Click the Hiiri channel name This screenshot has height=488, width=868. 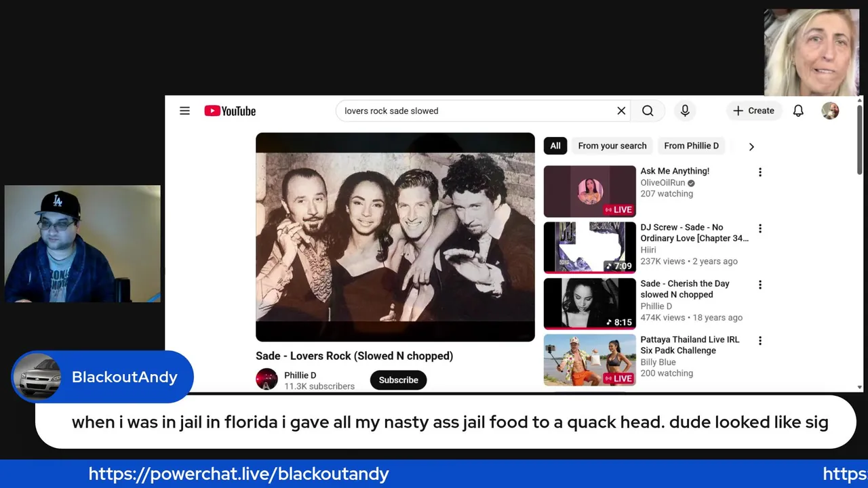tap(648, 249)
